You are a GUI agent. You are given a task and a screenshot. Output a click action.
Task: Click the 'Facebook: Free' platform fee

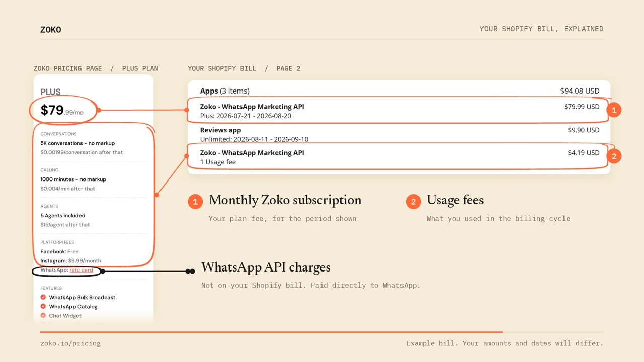coord(59,251)
